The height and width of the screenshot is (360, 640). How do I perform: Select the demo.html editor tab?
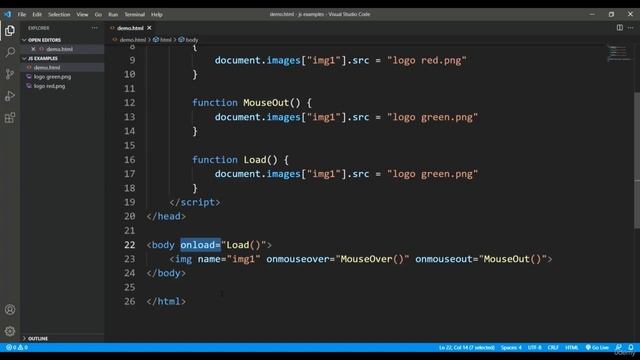pos(130,28)
